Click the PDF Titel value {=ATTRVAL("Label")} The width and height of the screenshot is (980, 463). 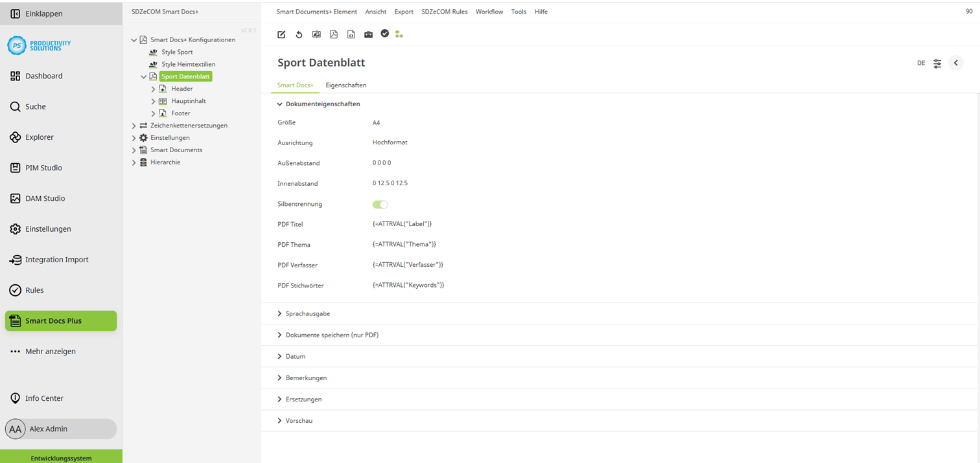point(402,224)
